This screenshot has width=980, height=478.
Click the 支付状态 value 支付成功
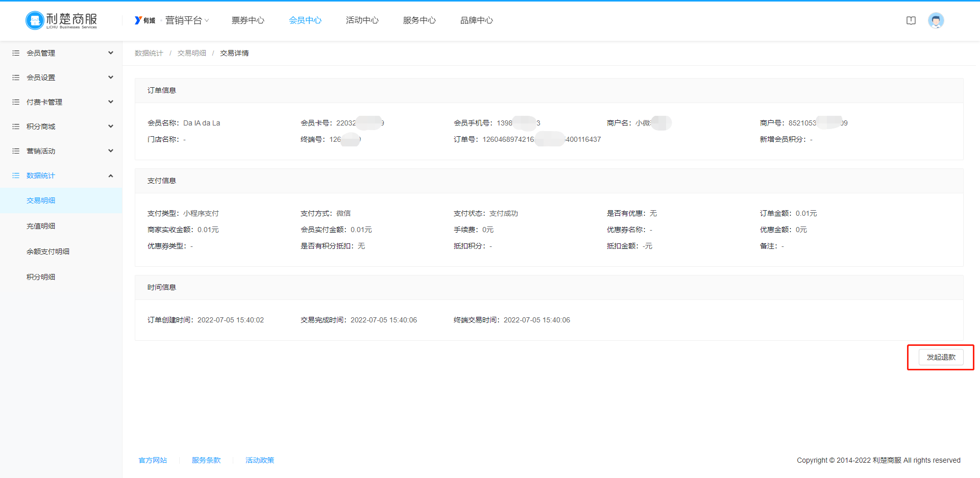pyautogui.click(x=504, y=213)
